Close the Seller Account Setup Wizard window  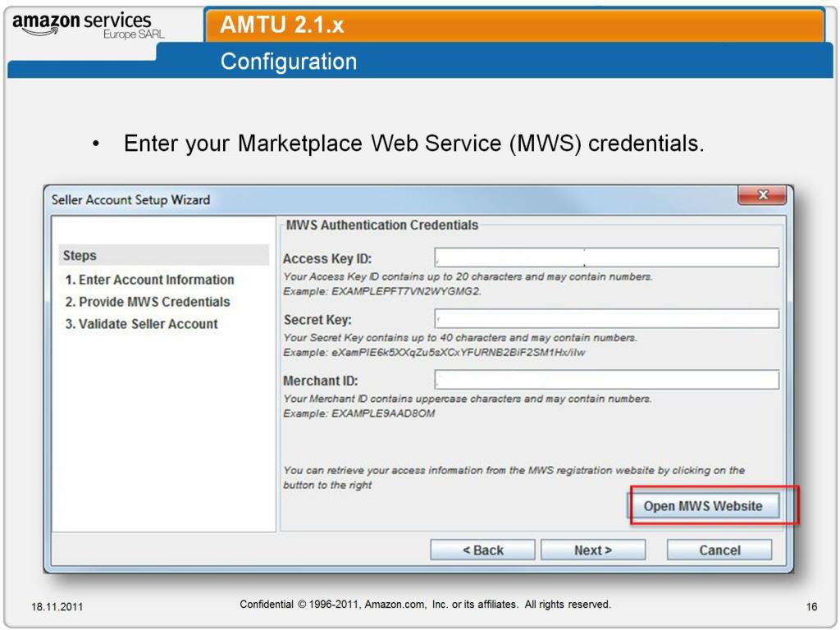(762, 195)
